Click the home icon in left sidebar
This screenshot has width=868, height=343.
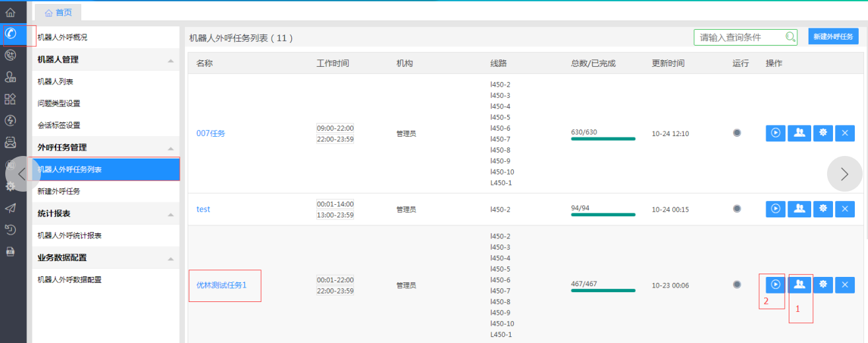point(11,12)
